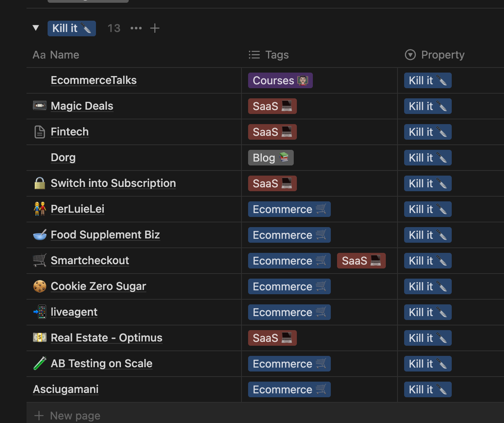
Task: Click the 13 item count in group header
Action: [x=114, y=28]
